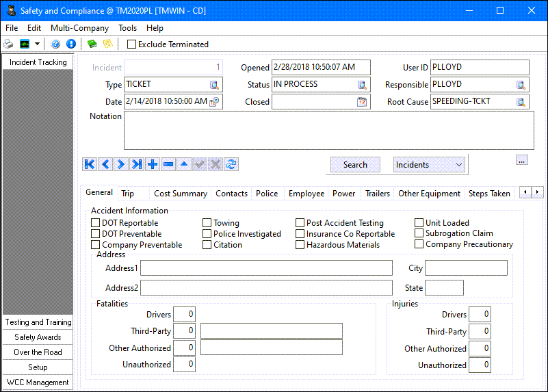Open the Multi-Company menu

pos(79,28)
